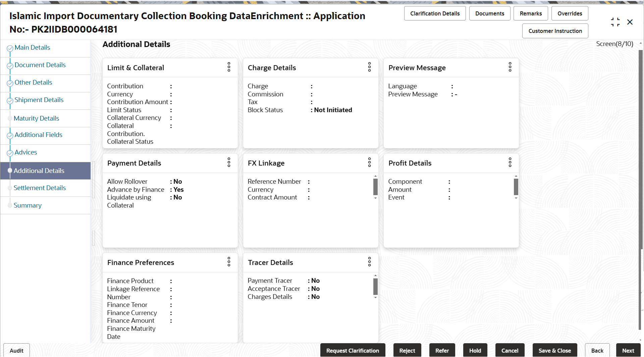Click the Tracer Details scroll down arrow
Viewport: 644px width, 357px height.
pyautogui.click(x=375, y=298)
